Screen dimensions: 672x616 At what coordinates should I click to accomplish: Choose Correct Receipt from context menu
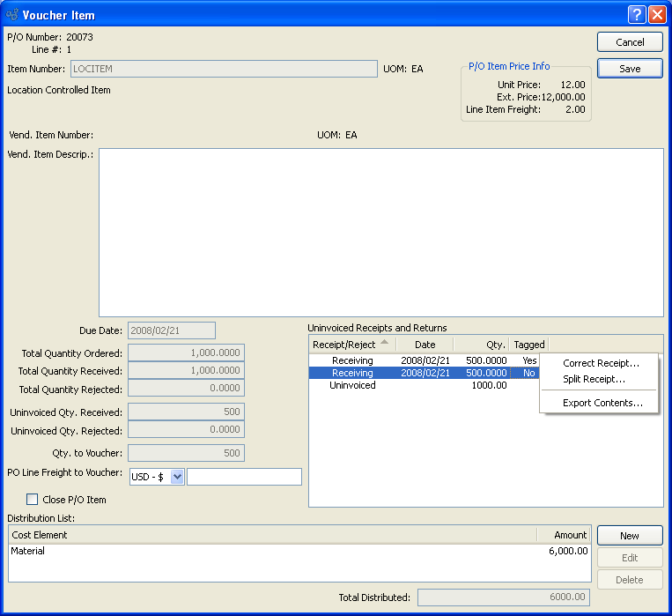[x=601, y=363]
